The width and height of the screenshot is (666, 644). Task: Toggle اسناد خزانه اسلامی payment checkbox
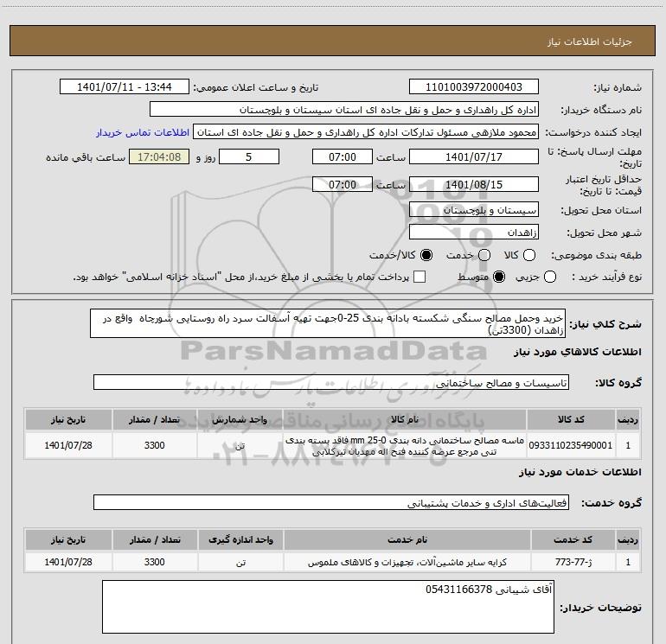419,277
